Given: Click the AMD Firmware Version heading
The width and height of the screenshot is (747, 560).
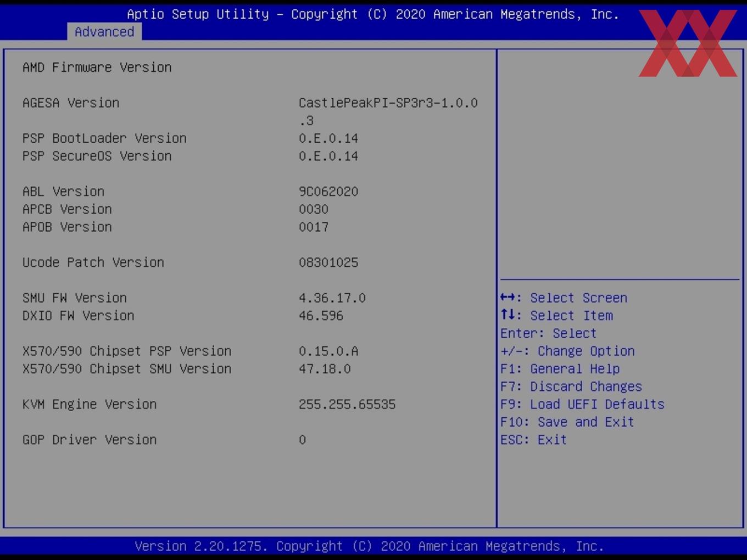Looking at the screenshot, I should pos(97,68).
